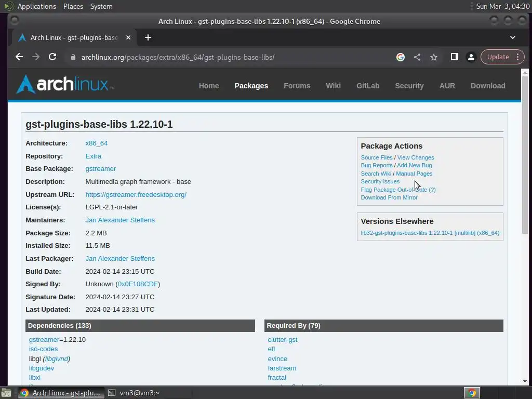Open Packages in Arch navigation
The image size is (532, 399).
tap(251, 86)
